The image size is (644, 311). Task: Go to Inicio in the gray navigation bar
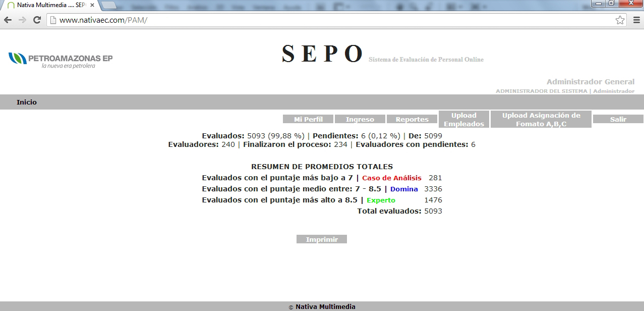pyautogui.click(x=27, y=102)
